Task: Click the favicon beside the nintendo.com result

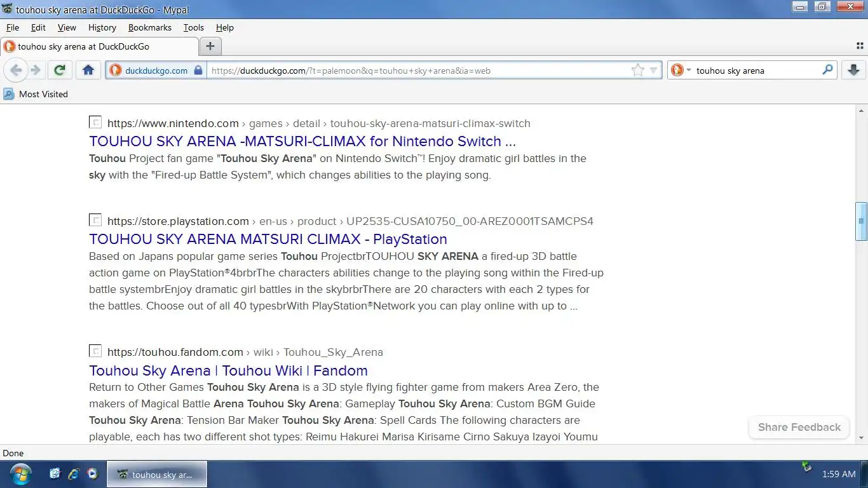Action: 95,123
